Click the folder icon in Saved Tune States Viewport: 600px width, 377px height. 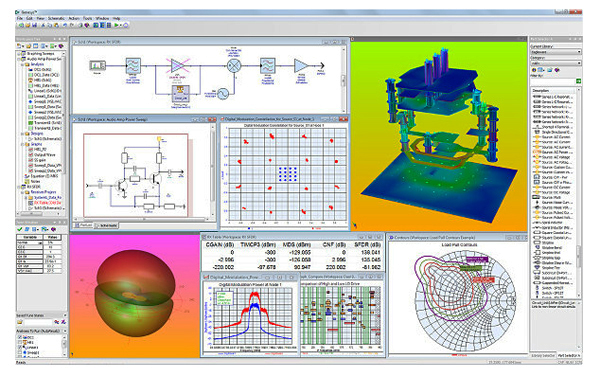point(20,322)
